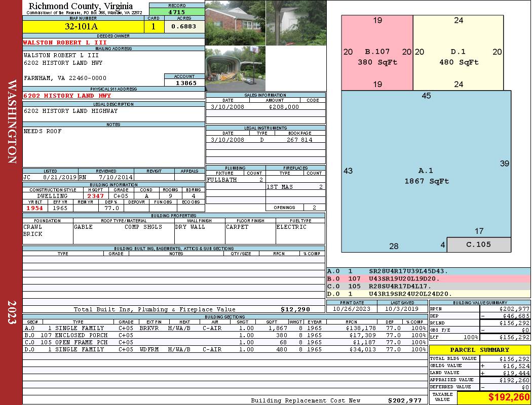Viewport: 532px width, 405px height.
Task: Click built-ins total value $12,290
Action: (x=295, y=309)
